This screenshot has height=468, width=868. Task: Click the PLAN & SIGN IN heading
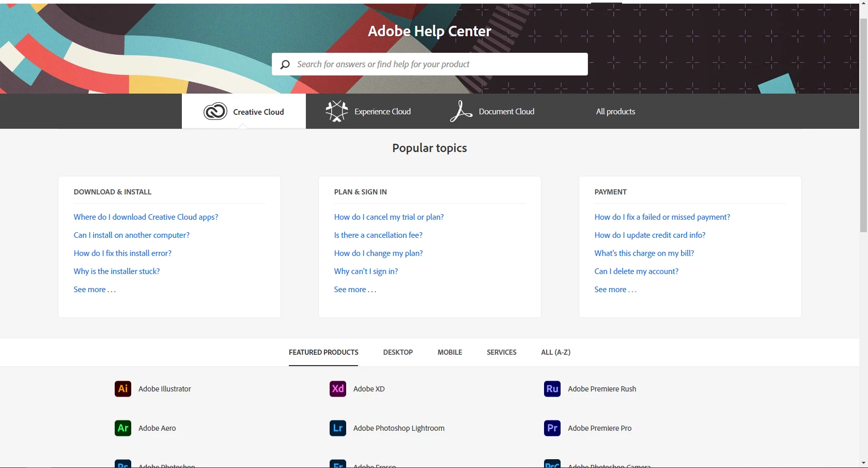pyautogui.click(x=360, y=192)
